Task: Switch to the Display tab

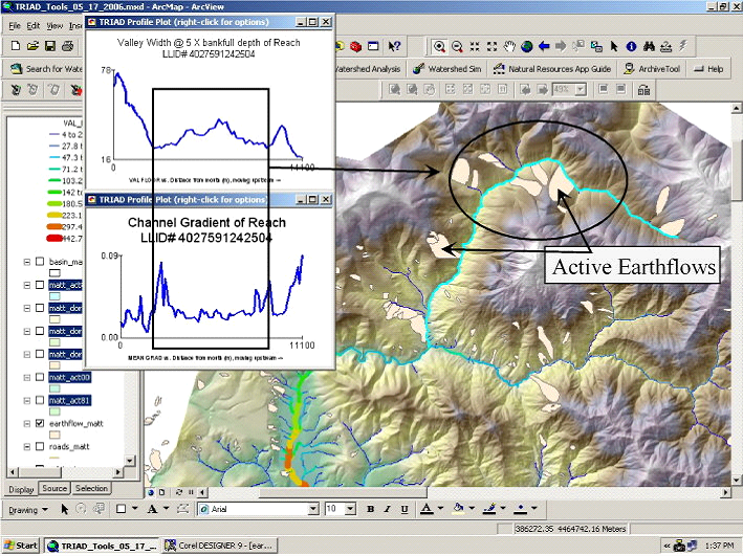Action: (x=21, y=489)
